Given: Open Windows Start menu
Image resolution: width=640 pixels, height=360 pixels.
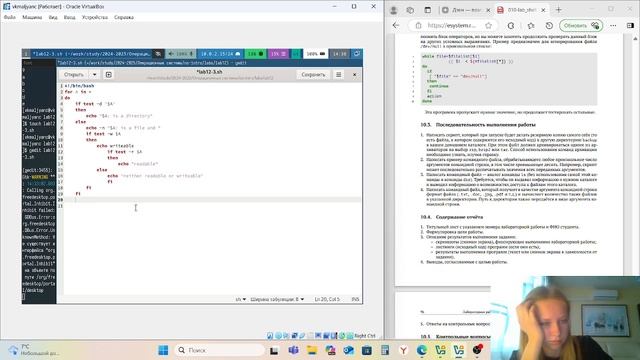Looking at the screenshot, I should coord(163,350).
